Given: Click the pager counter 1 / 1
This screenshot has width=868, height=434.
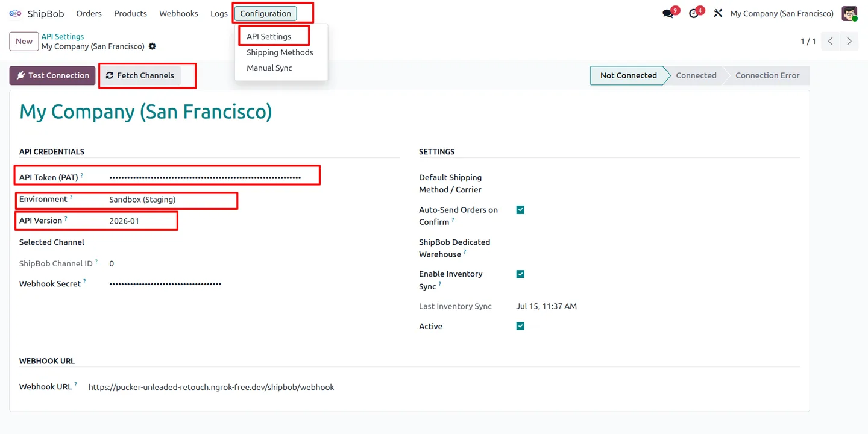Looking at the screenshot, I should tap(808, 41).
